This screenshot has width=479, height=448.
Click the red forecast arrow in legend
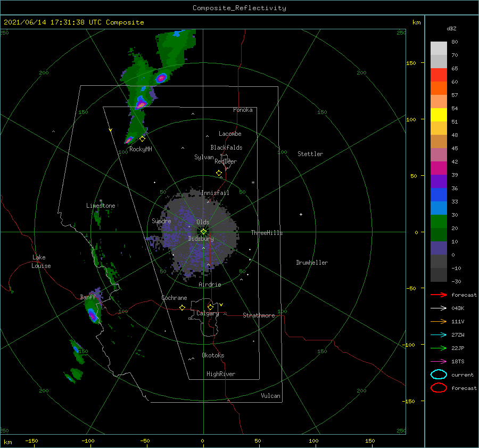pyautogui.click(x=439, y=295)
